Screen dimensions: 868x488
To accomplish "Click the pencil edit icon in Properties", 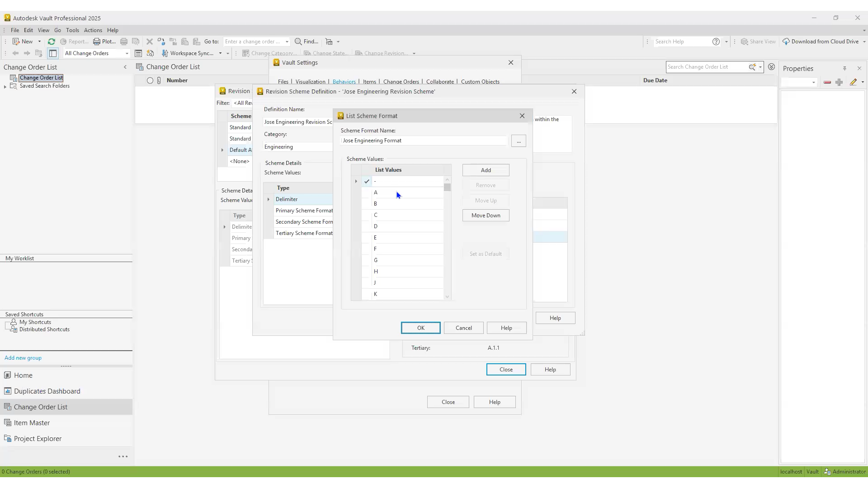I will coord(853,82).
